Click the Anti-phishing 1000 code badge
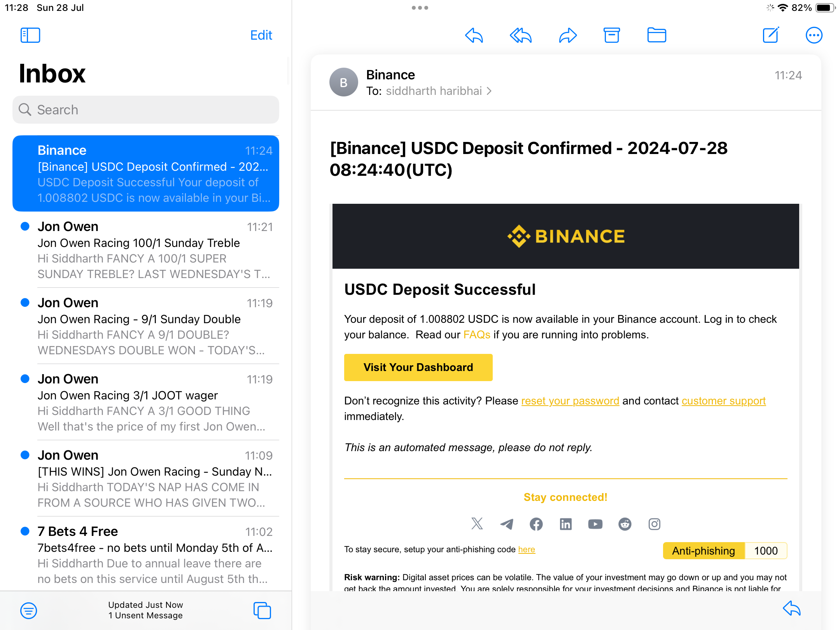The width and height of the screenshot is (840, 630). tap(725, 551)
